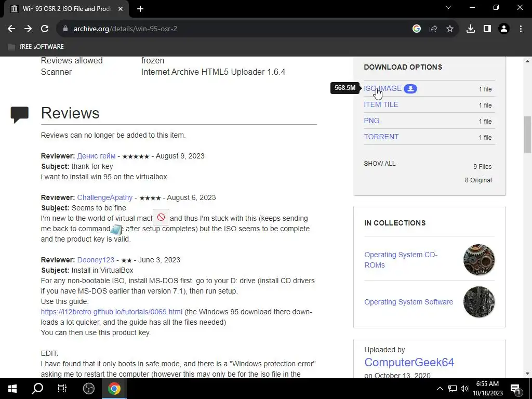
Task: Show hidden system tray icons
Action: pos(440,389)
